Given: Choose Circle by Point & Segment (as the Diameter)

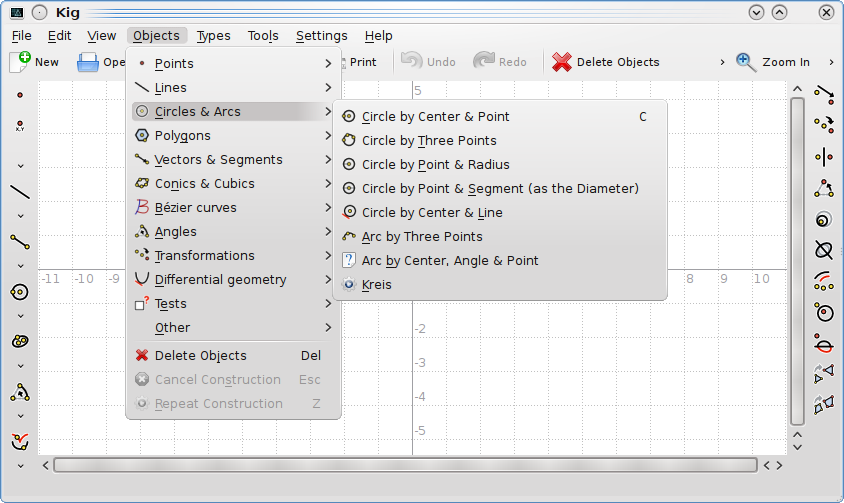Looking at the screenshot, I should 500,188.
